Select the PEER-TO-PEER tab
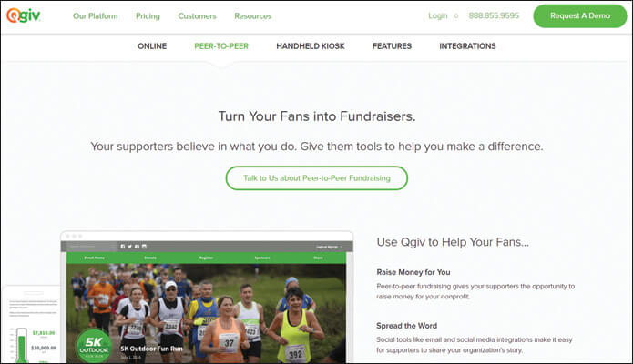This screenshot has height=364, width=633. coord(221,46)
